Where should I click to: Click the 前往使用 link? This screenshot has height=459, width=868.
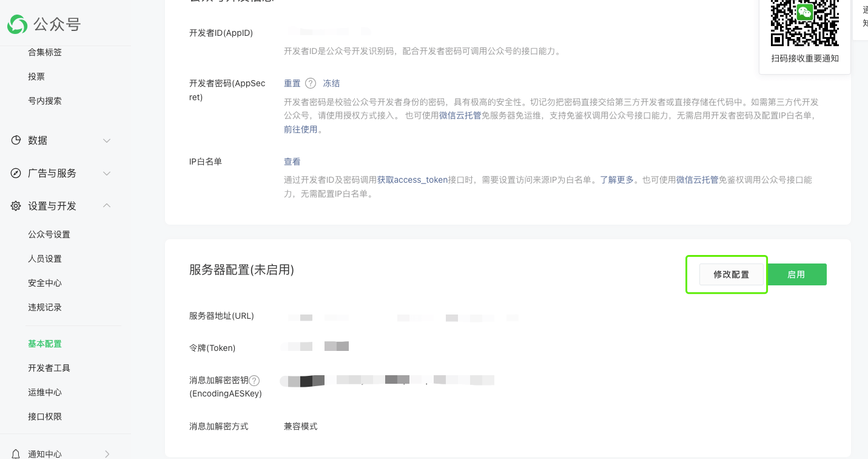pos(301,129)
